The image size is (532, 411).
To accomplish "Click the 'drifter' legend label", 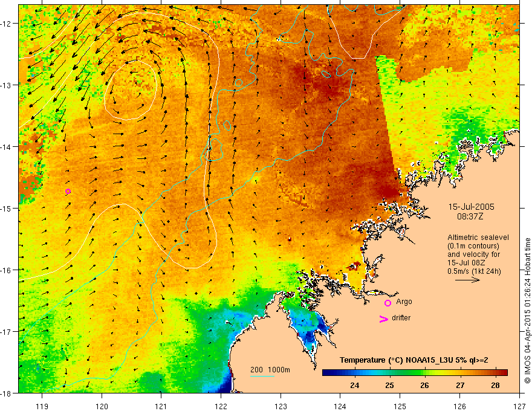I will [401, 318].
